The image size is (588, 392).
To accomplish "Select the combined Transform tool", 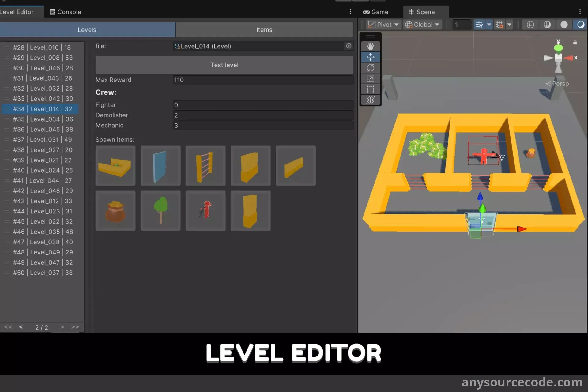I will (x=370, y=100).
